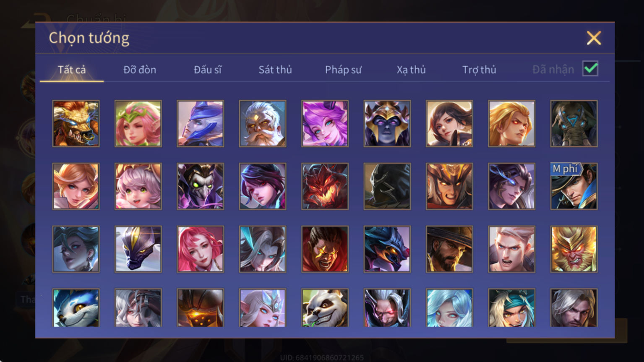Switch to the Pháp sư tab
Image resolution: width=644 pixels, height=362 pixels.
[343, 70]
